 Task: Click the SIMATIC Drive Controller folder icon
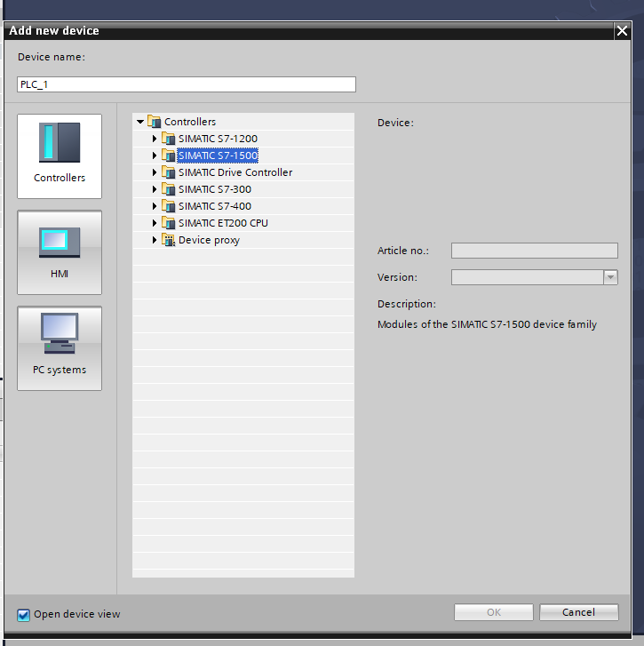coord(169,172)
